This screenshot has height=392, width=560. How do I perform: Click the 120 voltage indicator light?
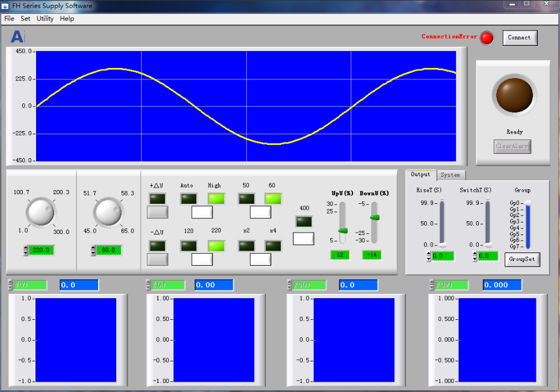[x=189, y=246]
